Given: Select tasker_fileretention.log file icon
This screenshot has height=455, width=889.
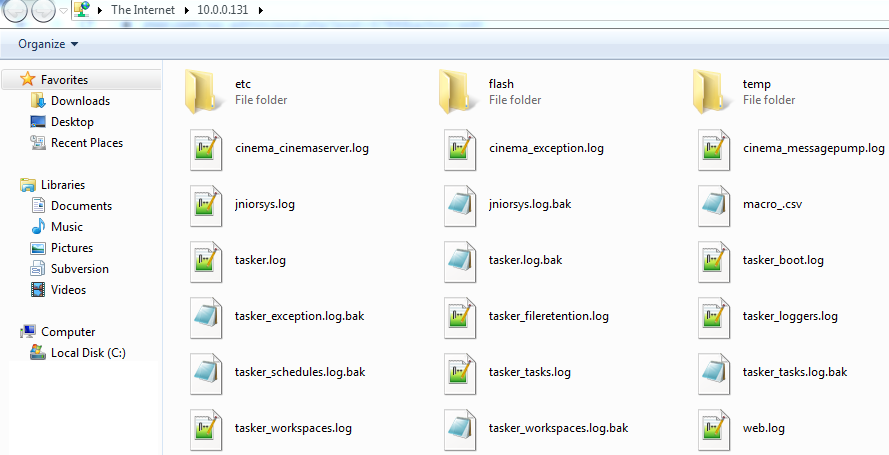Looking at the screenshot, I should coord(459,317).
